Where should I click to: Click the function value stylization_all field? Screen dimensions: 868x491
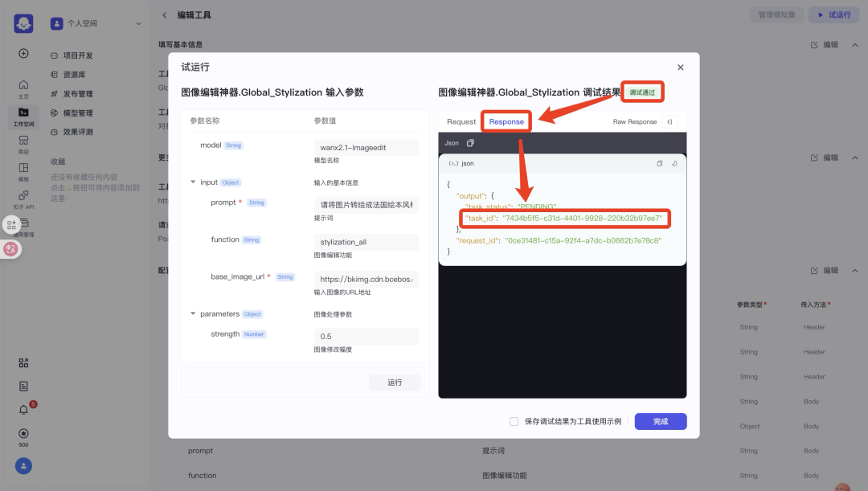pyautogui.click(x=366, y=242)
